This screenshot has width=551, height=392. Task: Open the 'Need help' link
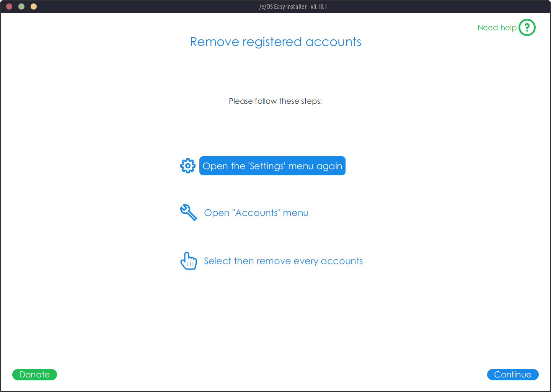point(497,28)
